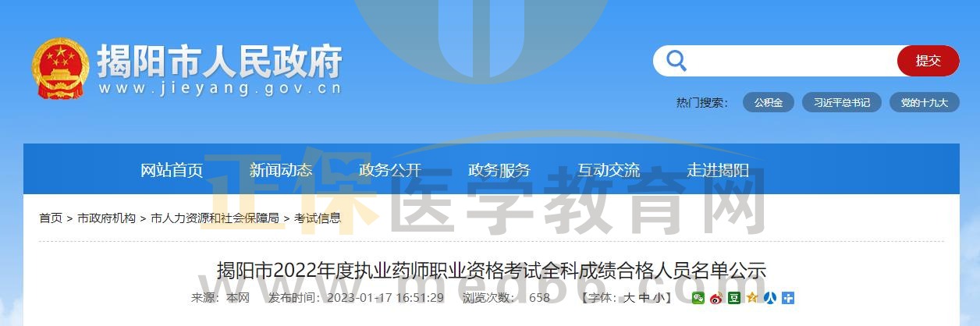Open 新闻动态 navigation menu
Image resolution: width=980 pixels, height=326 pixels.
pyautogui.click(x=281, y=170)
